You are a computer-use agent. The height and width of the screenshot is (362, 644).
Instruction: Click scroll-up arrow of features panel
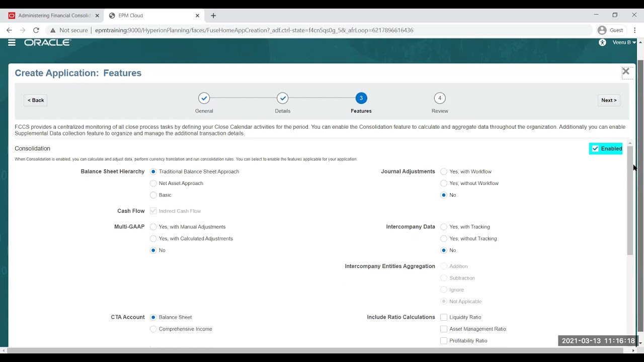pyautogui.click(x=630, y=144)
